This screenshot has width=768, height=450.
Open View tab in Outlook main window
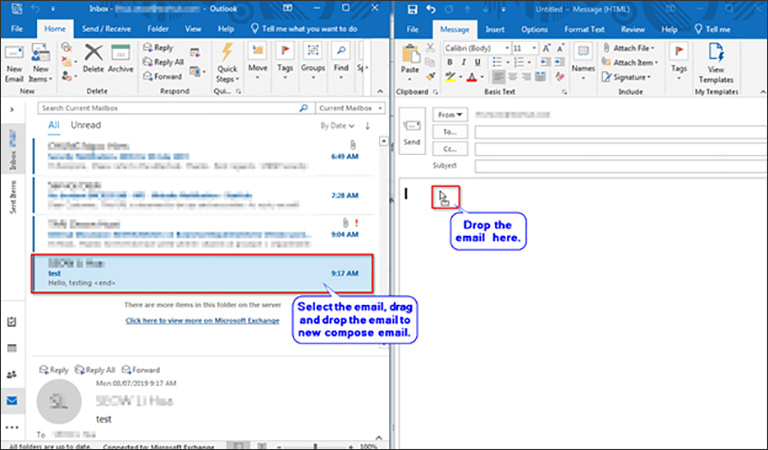pos(193,29)
